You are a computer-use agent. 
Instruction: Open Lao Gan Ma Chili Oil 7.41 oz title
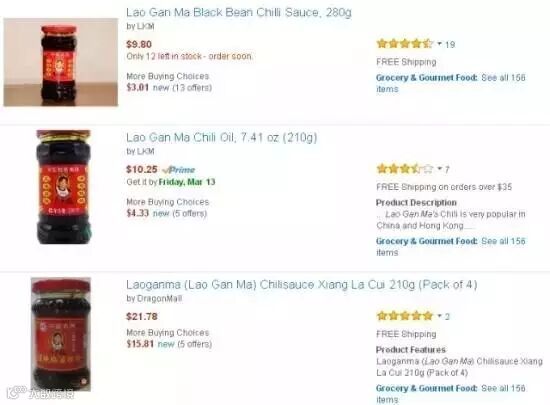pos(221,137)
